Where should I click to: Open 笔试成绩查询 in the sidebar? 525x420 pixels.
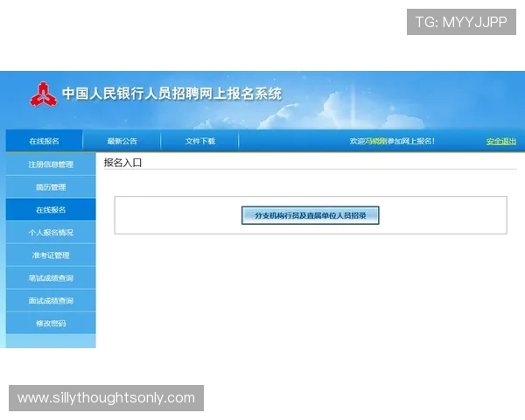(x=51, y=277)
